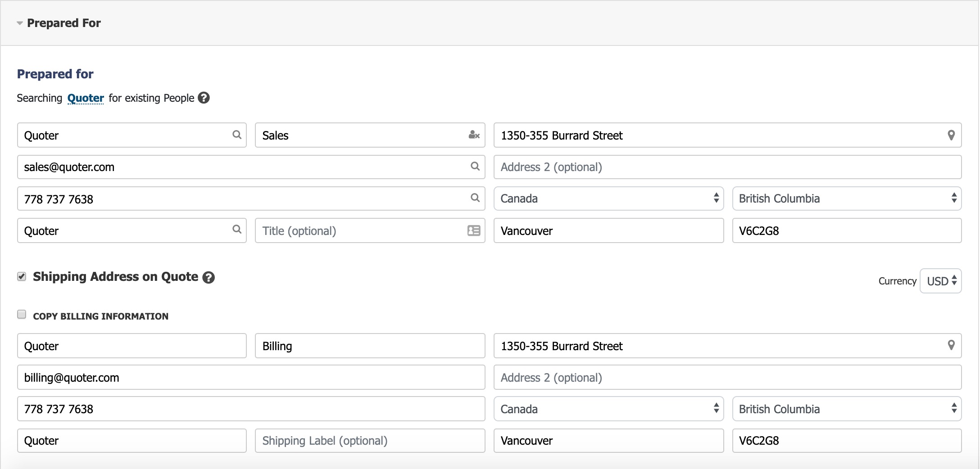Click the Prepared for subheading text
980x469 pixels.
point(55,74)
